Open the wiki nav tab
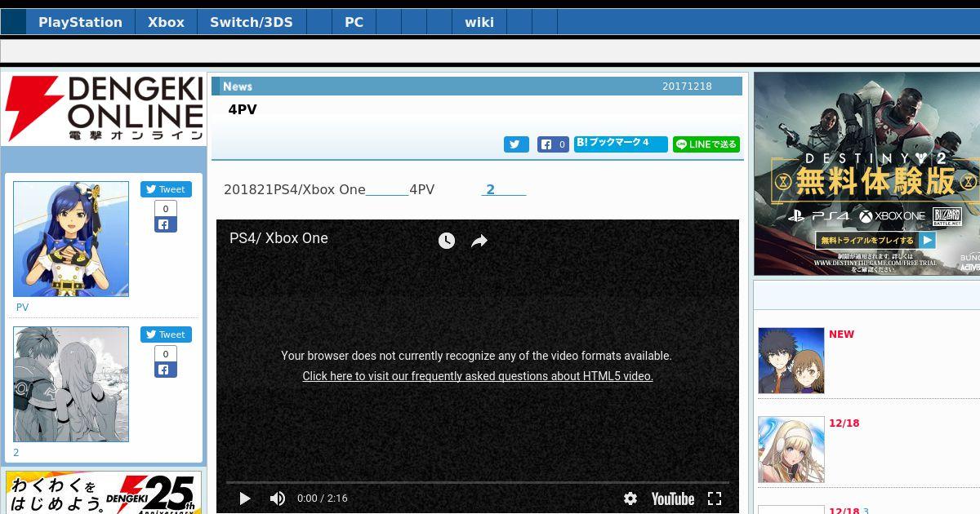The height and width of the screenshot is (514, 980). tap(479, 22)
